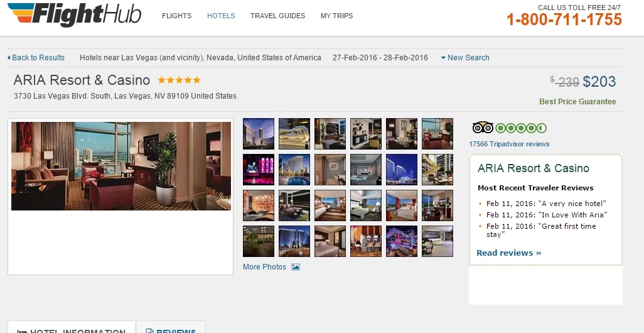Click the Best Price Guarantee text
This screenshot has height=333, width=644.
pos(577,102)
